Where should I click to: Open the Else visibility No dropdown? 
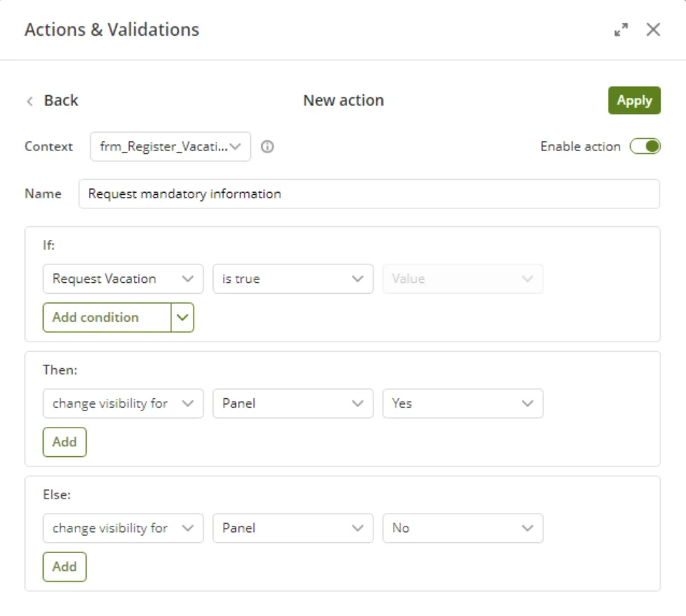point(462,528)
